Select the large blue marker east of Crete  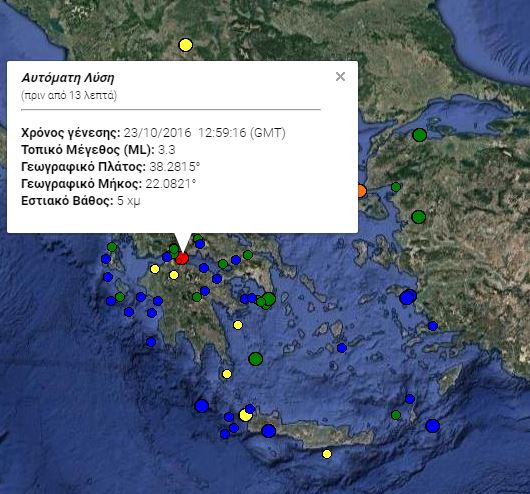pos(433,426)
